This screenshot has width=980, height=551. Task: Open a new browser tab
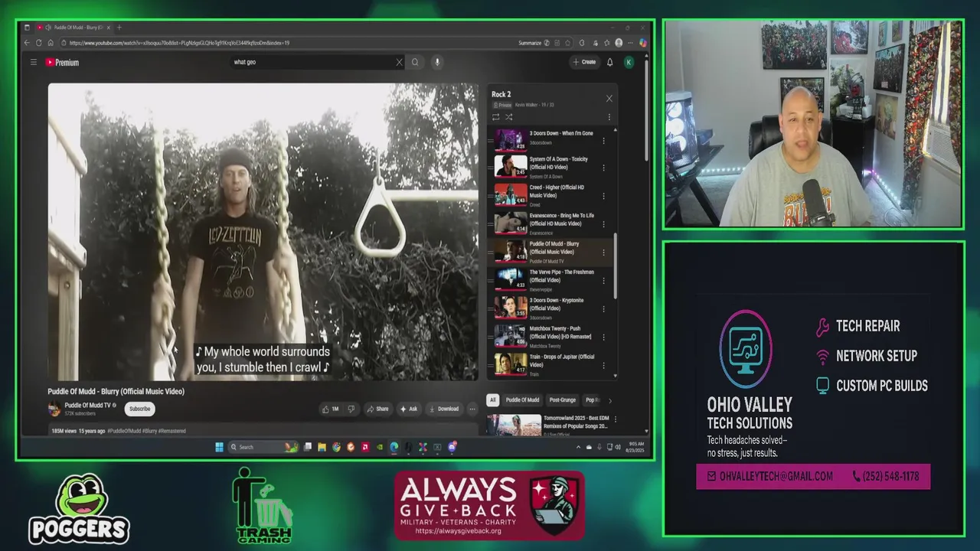(119, 28)
